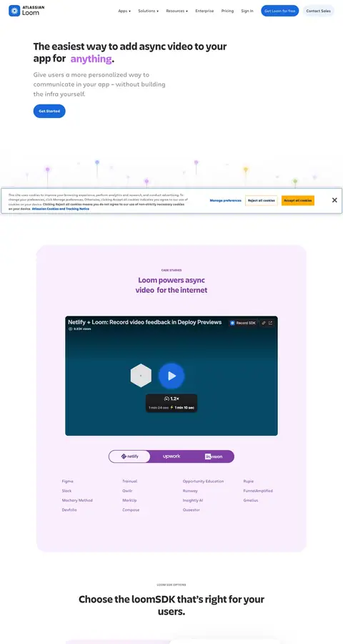Click the Contact Sales button
This screenshot has width=343, height=644.
coord(319,11)
